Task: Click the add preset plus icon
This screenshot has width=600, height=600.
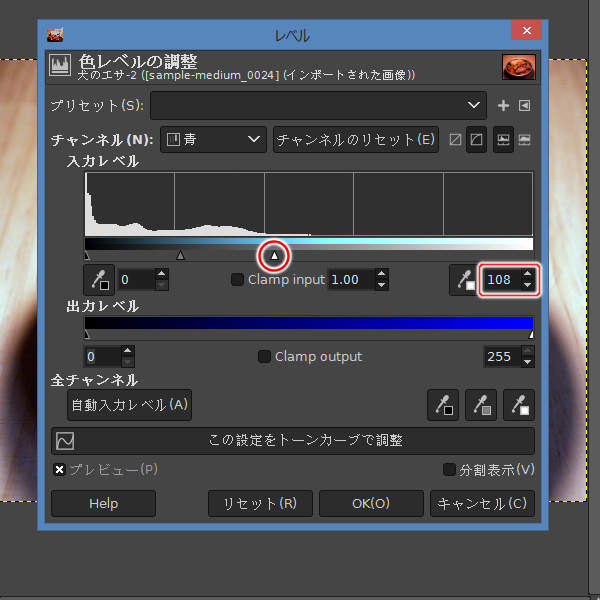Action: tap(503, 105)
